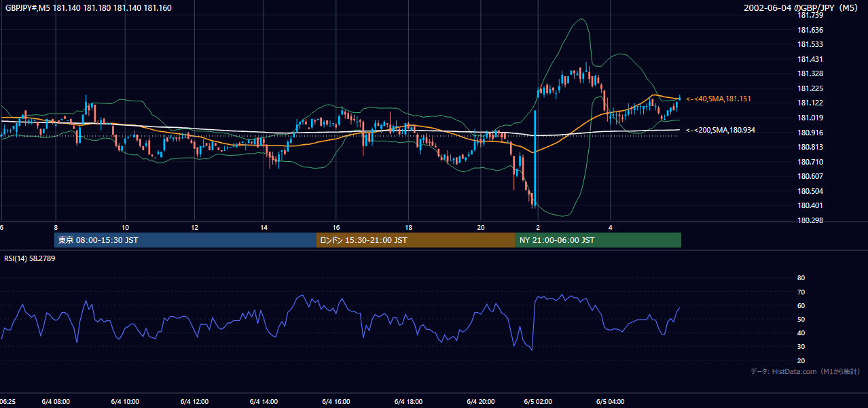Screen dimensions: 868x408
Task: Click hour label 8 under price chart
Action: point(56,227)
